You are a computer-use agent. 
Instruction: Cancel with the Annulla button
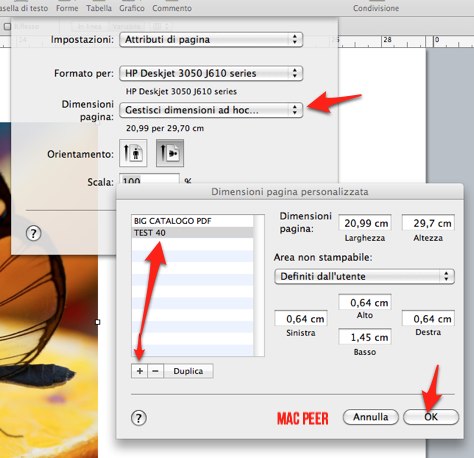click(x=371, y=417)
